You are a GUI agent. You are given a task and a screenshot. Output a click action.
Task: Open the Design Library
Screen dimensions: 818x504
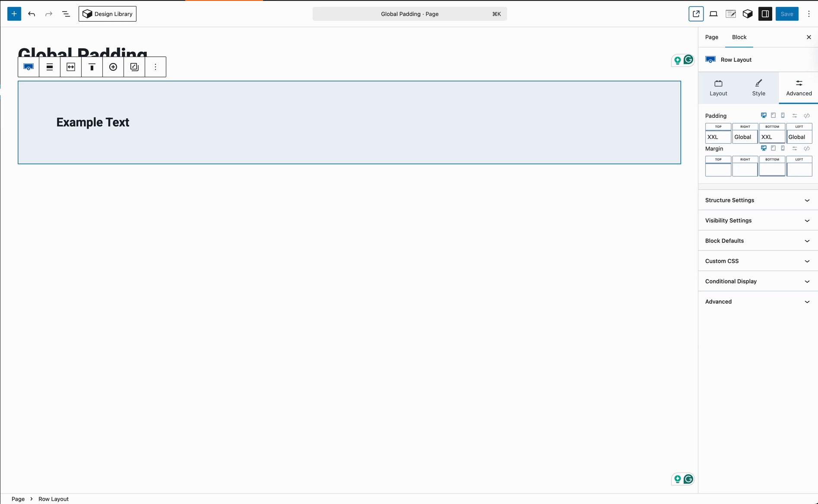[107, 13]
